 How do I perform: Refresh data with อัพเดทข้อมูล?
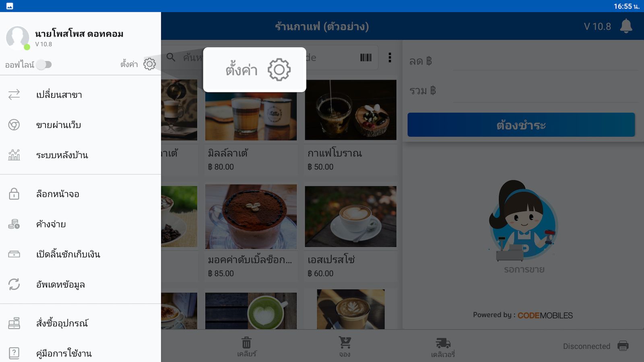pyautogui.click(x=80, y=284)
